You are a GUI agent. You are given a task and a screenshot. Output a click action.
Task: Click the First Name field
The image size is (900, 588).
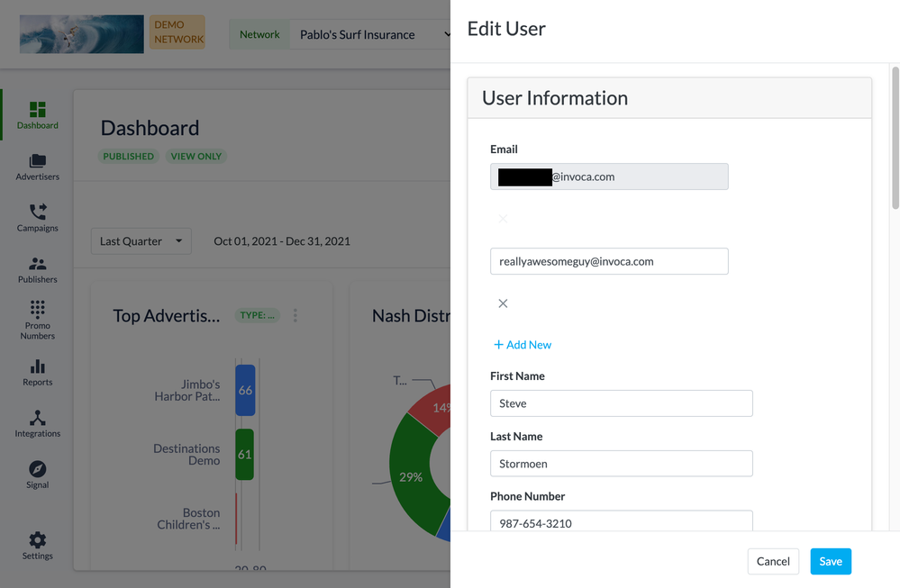pos(621,403)
